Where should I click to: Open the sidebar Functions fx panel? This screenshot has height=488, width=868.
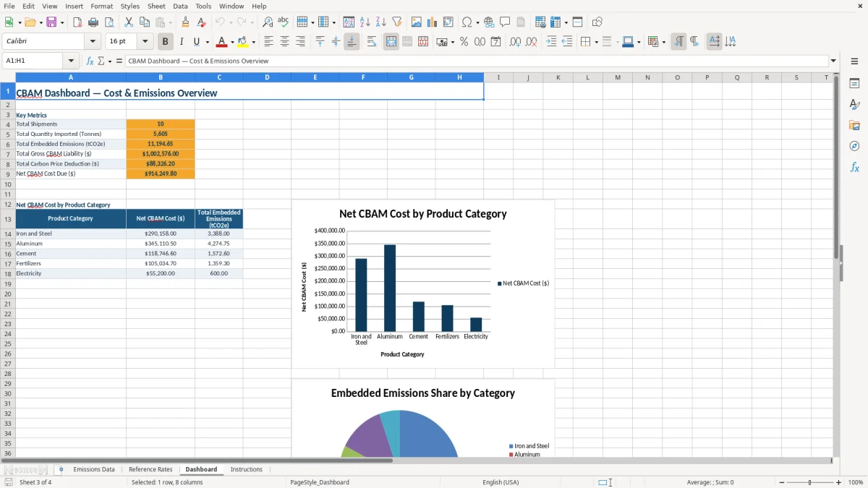pyautogui.click(x=854, y=167)
